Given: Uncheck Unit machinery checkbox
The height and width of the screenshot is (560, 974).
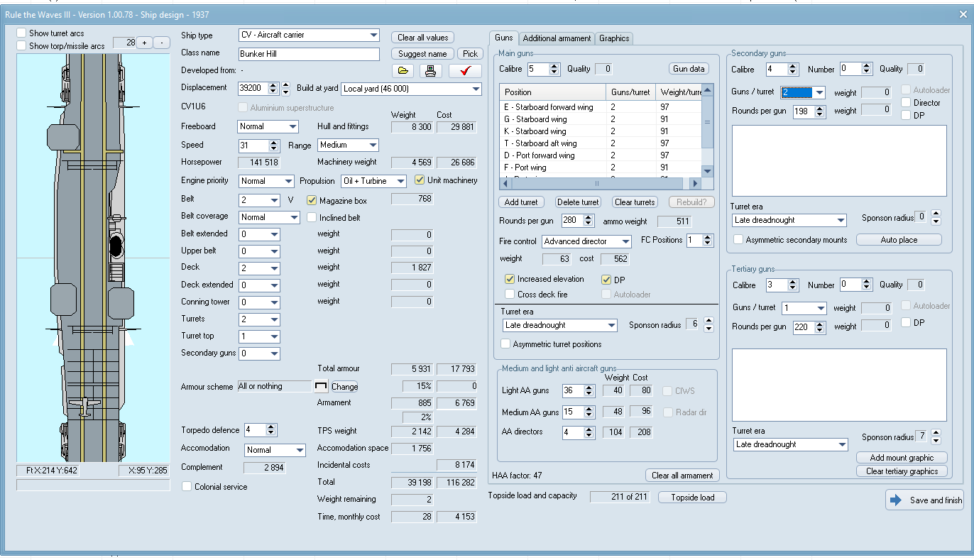Looking at the screenshot, I should (420, 180).
